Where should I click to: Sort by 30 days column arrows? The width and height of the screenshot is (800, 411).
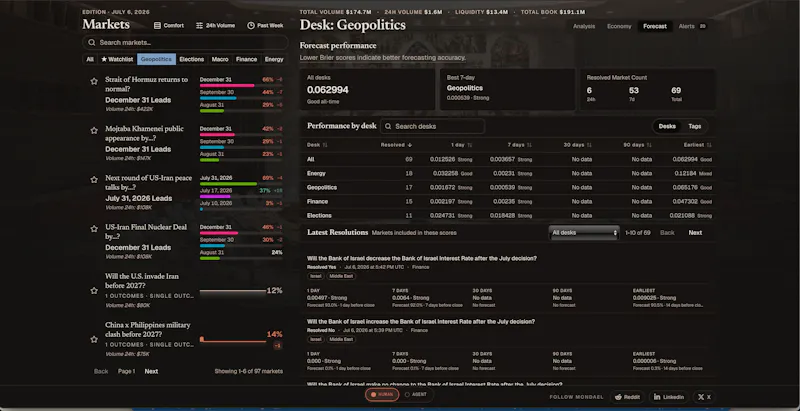pyautogui.click(x=589, y=145)
